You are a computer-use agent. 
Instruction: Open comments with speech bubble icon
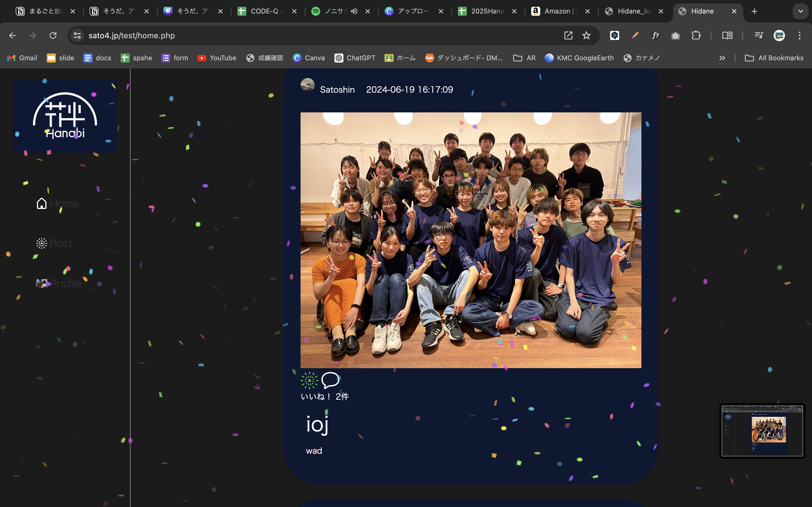[330, 380]
